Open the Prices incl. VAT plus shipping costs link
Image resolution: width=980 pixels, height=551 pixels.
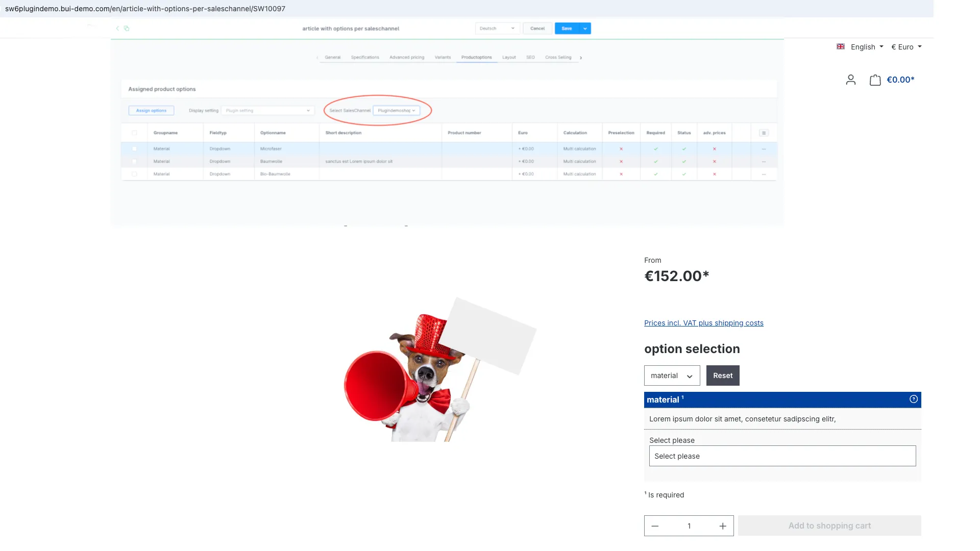(704, 323)
